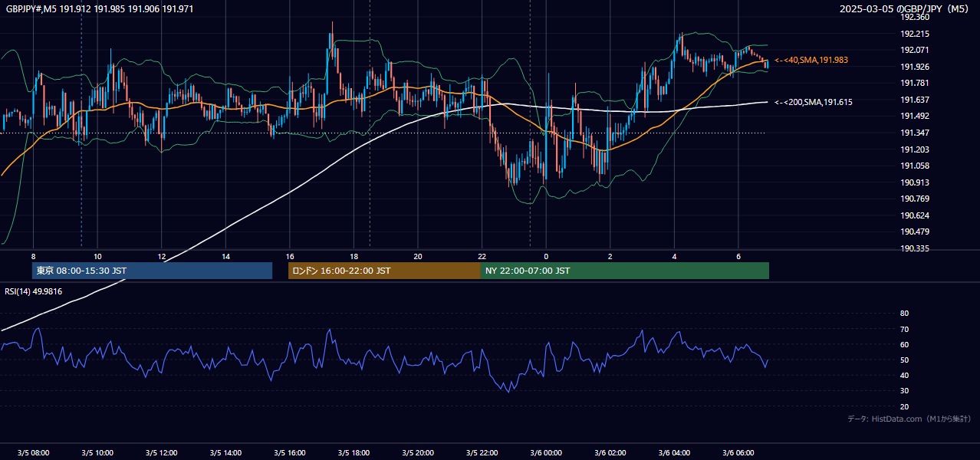Screen dimensions: 980x460
Task: Click the '2025-03-05 のGBP/JPY (M5)' chart title
Action: pos(905,9)
